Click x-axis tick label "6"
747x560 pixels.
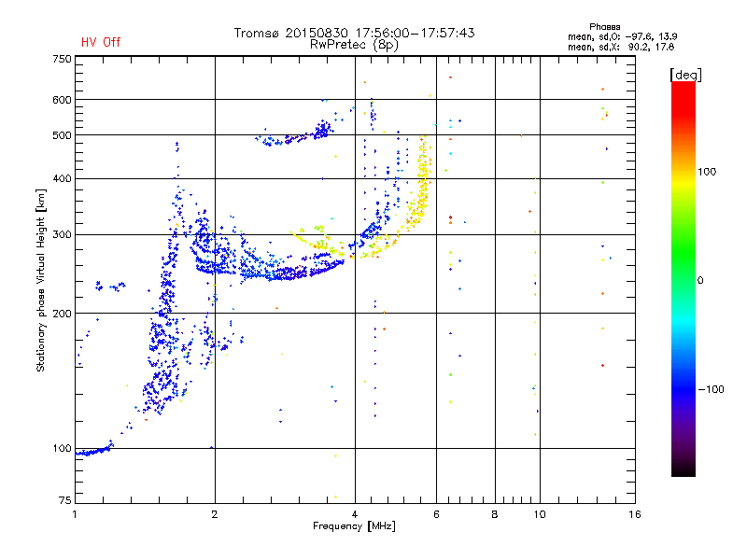coord(436,514)
